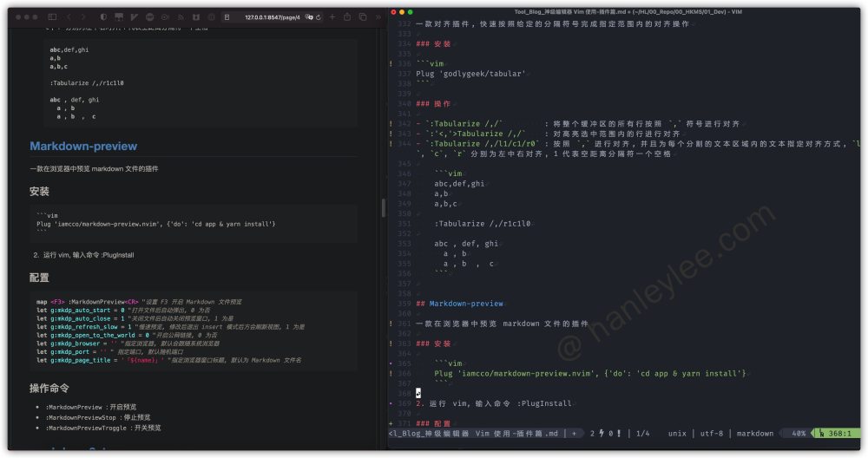
Task: Click the 安装 heading in the browser preview
Action: 39,192
